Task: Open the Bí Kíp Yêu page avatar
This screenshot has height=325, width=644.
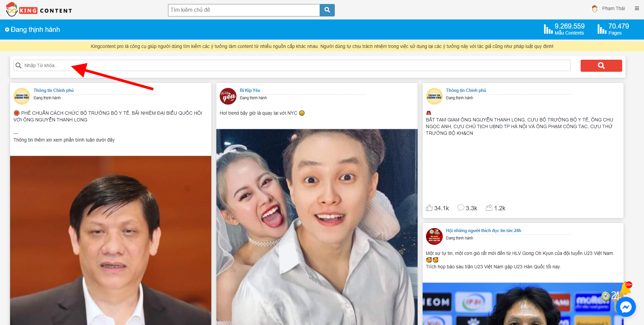Action: click(x=228, y=96)
